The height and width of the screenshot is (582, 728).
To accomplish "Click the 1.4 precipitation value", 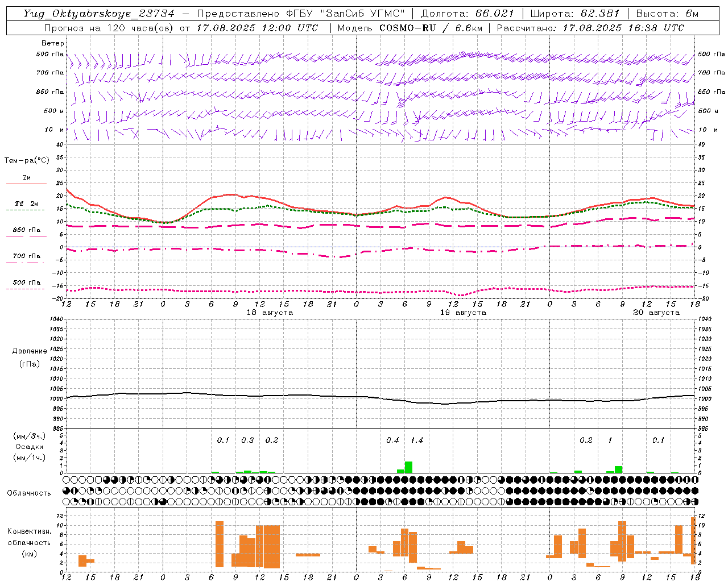I will coord(417,440).
